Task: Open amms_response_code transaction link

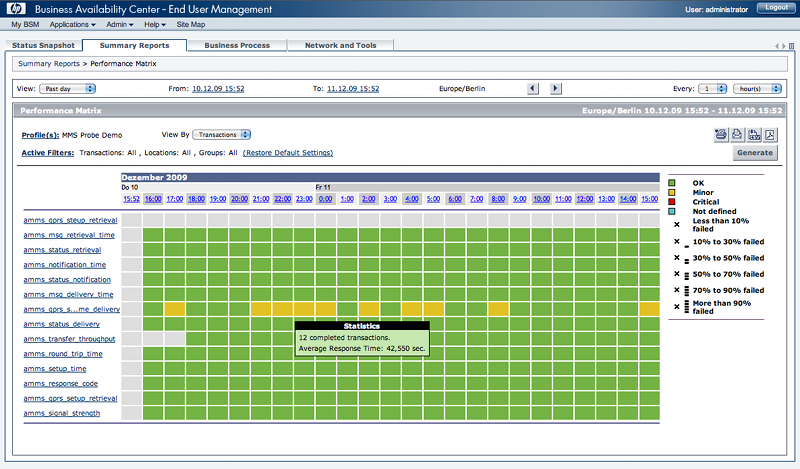Action: [x=61, y=383]
